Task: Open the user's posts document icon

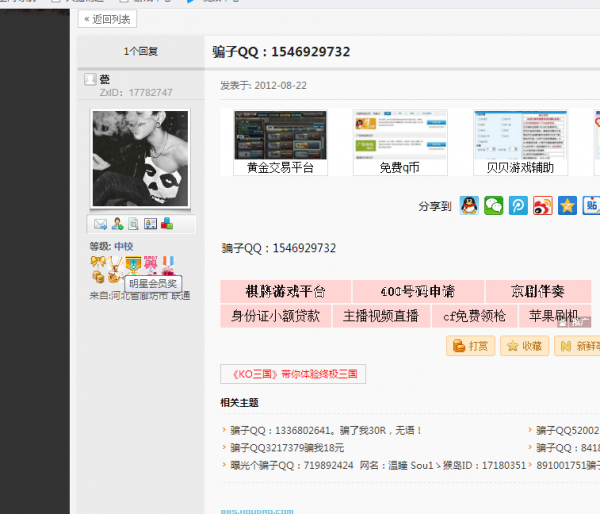Action: [133, 224]
